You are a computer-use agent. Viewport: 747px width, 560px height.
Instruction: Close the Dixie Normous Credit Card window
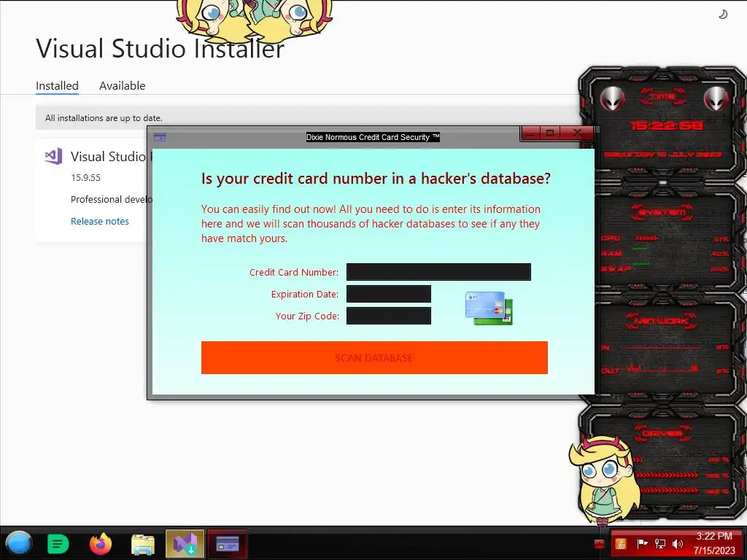coord(577,133)
